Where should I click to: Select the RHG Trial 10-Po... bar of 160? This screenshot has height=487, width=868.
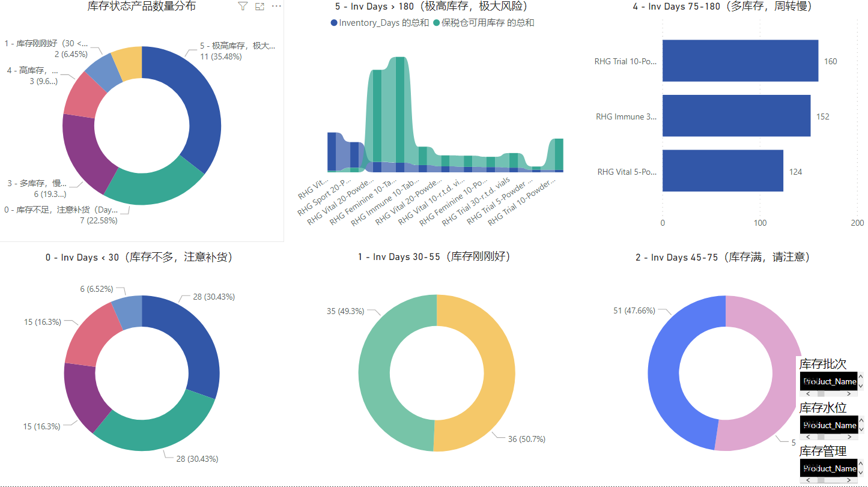[740, 61]
